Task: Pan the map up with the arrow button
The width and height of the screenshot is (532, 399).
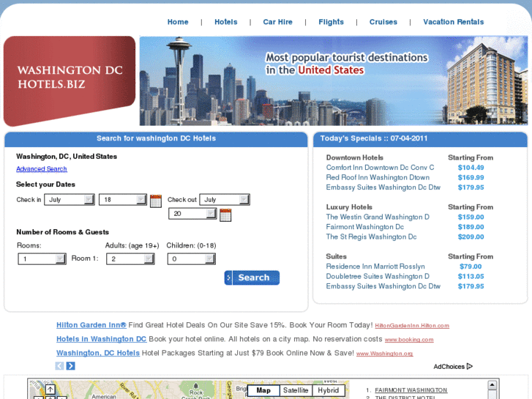Action: [x=50, y=389]
